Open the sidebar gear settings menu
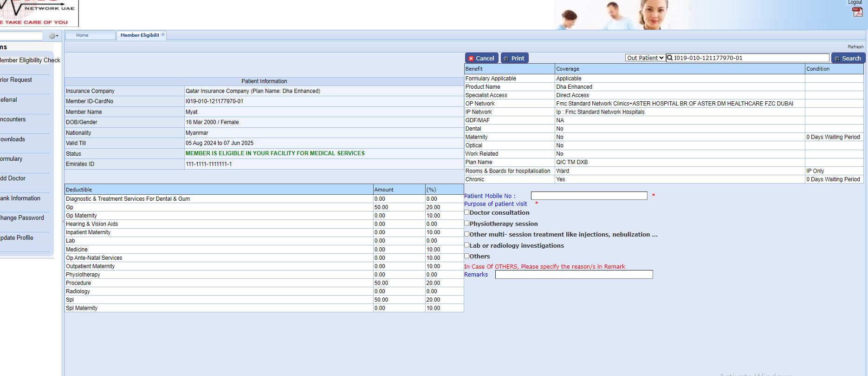 [53, 36]
